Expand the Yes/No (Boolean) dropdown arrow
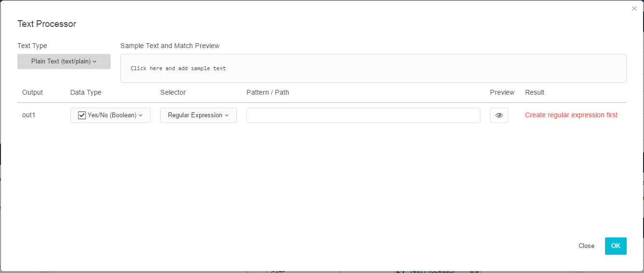 141,115
